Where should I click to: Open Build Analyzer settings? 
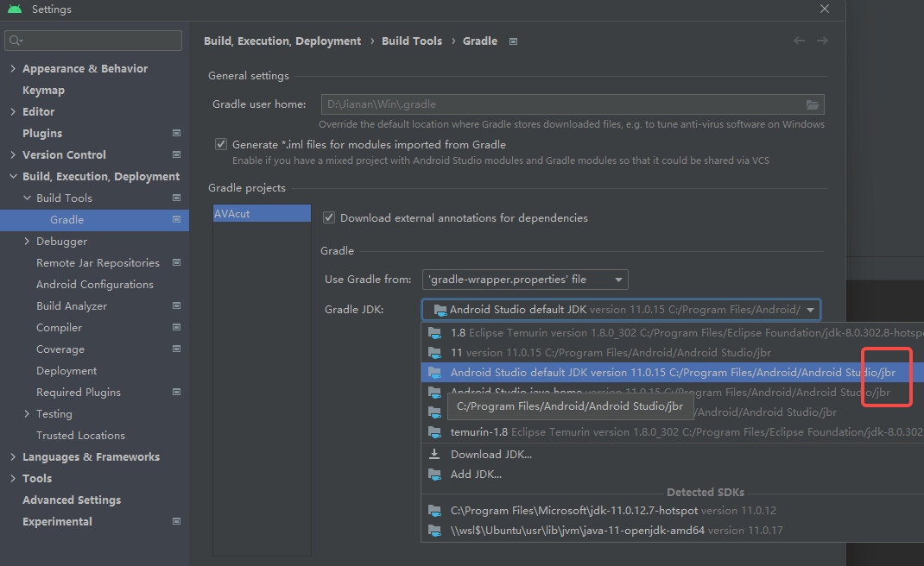coord(72,305)
